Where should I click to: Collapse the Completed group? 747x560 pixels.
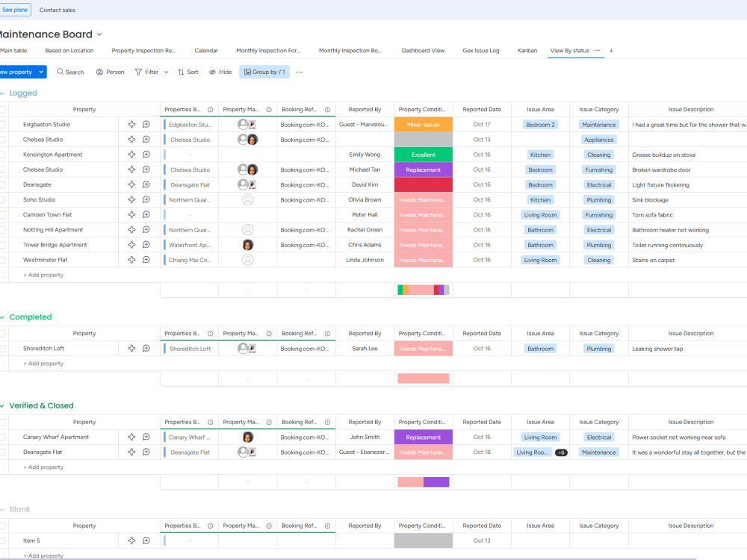[x=2, y=317]
